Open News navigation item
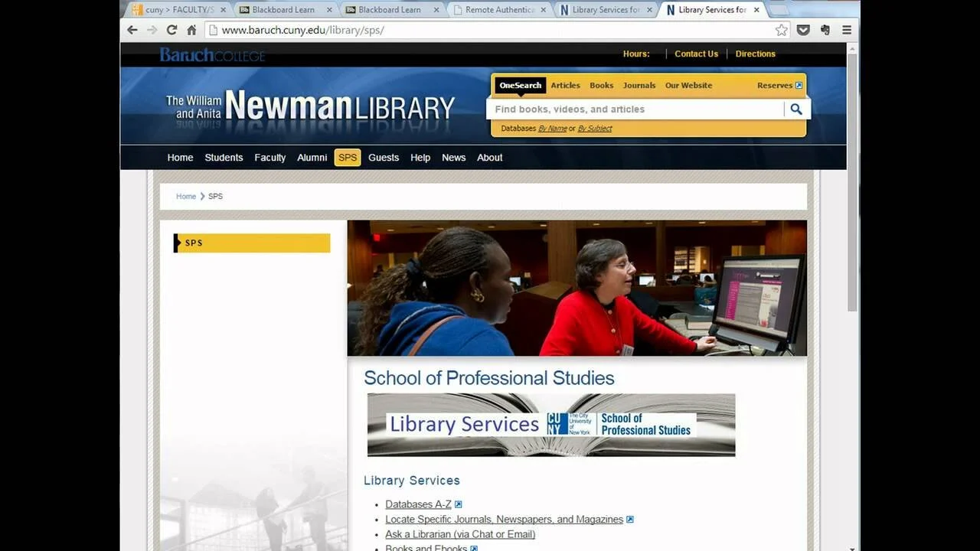The height and width of the screenshot is (551, 980). click(453, 158)
